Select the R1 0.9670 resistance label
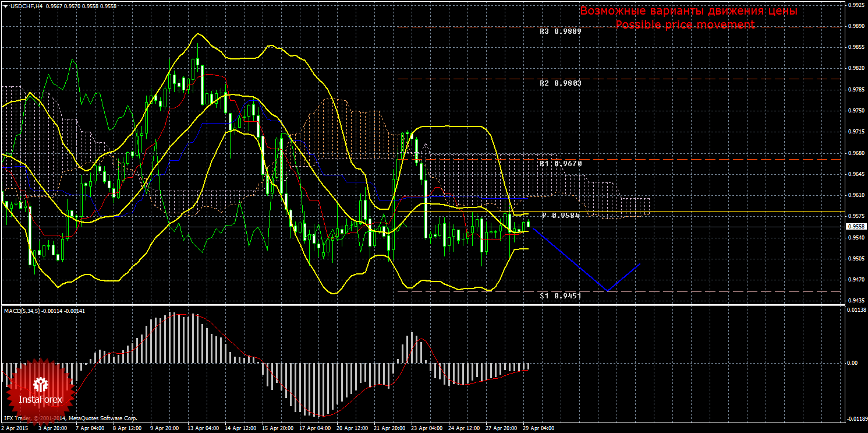Viewport: 868px width, 433px height. click(560, 164)
